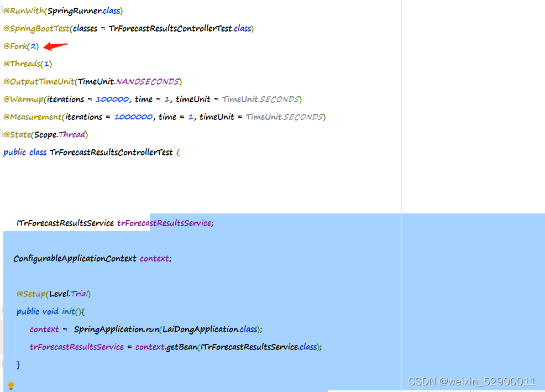Select SpringRunner in the RunWith annotation
This screenshot has width=545, height=392.
(x=75, y=11)
